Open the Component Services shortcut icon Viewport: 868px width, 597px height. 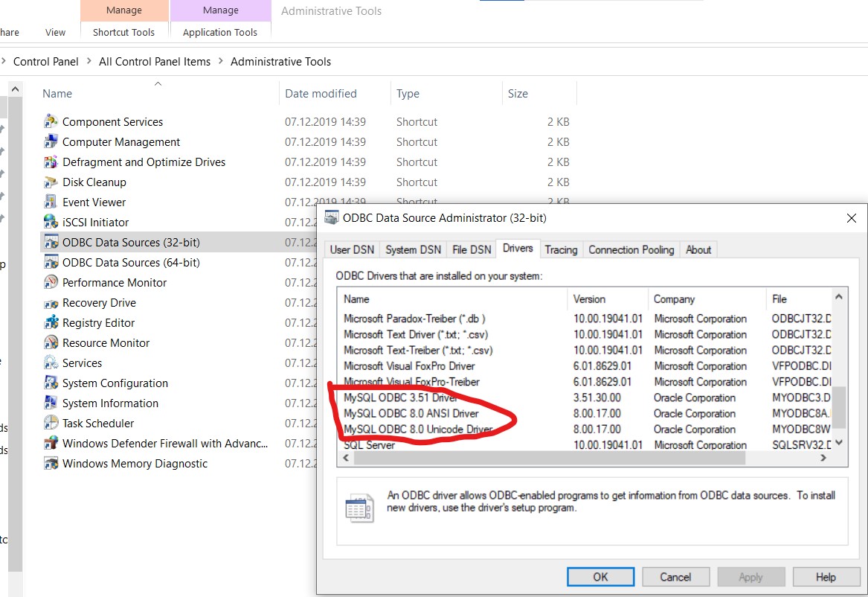[x=51, y=122]
